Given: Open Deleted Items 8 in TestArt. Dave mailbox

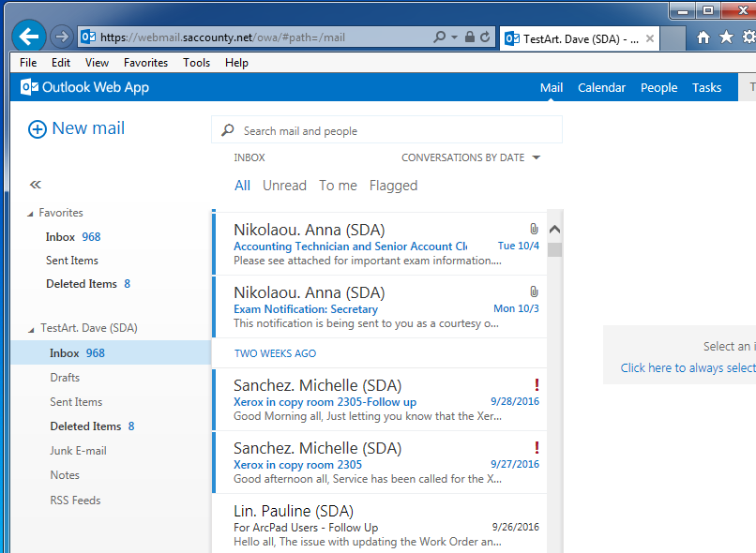Looking at the screenshot, I should [x=92, y=426].
